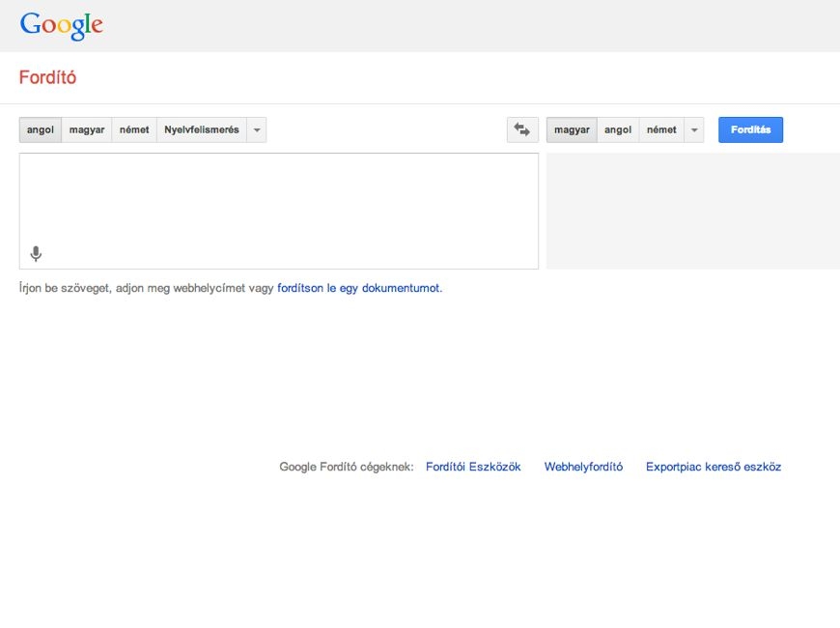Open the fordítson le egy dokumentumot link
Image resolution: width=840 pixels, height=628 pixels.
tap(358, 288)
